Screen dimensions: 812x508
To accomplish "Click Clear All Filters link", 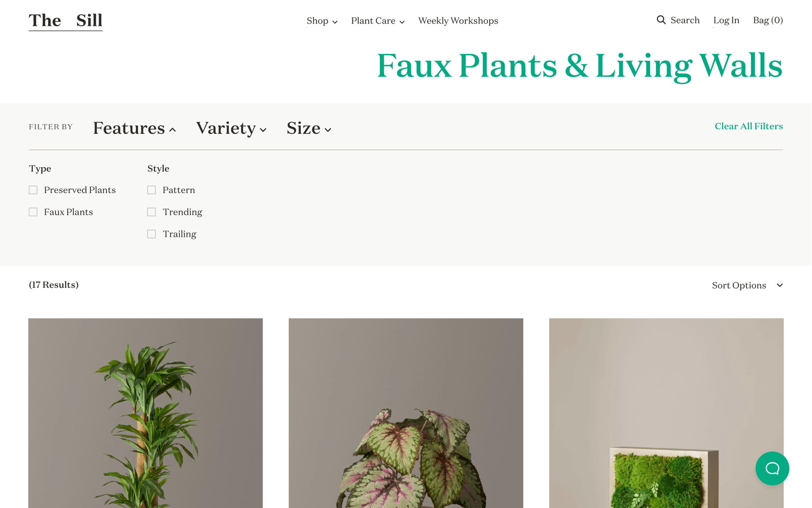I will click(x=749, y=127).
